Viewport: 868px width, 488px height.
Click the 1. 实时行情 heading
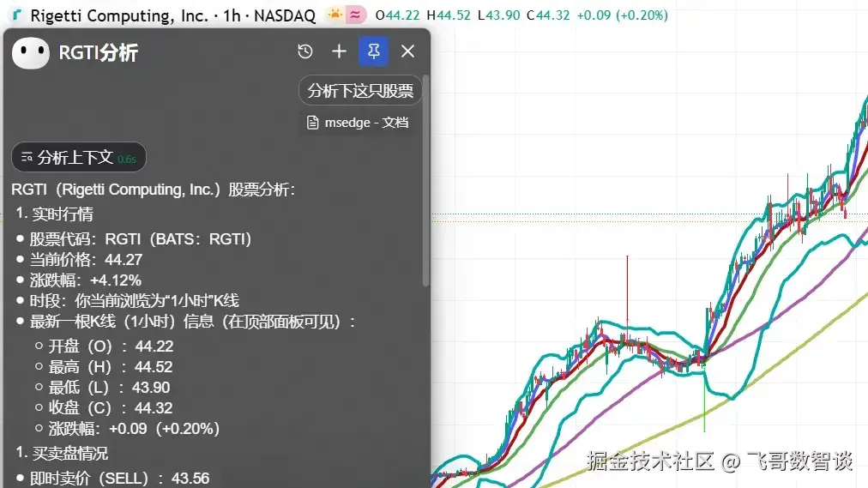(x=55, y=214)
